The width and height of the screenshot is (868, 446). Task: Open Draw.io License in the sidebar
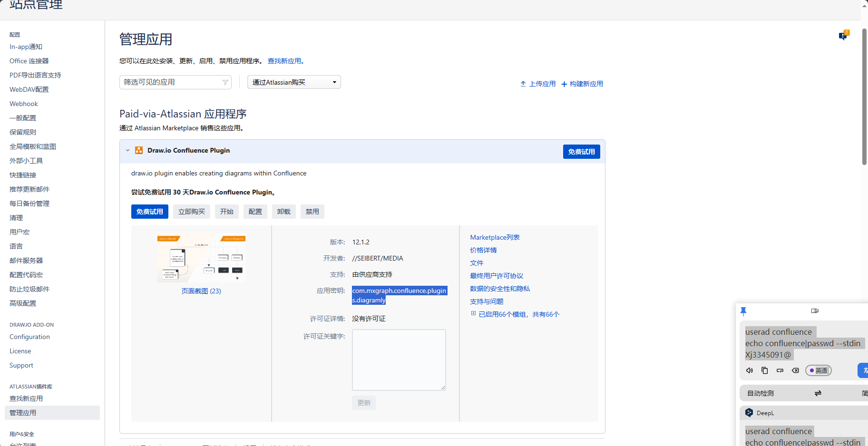click(x=20, y=351)
